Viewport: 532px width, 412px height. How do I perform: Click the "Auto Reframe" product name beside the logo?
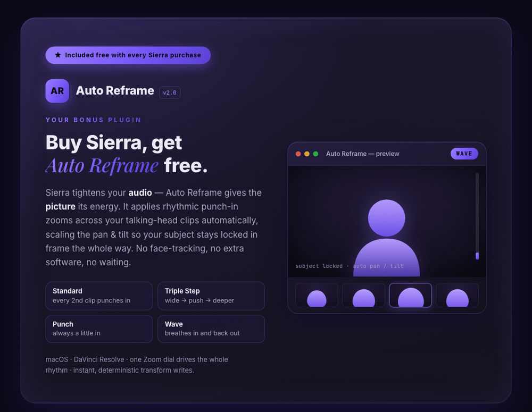[115, 90]
